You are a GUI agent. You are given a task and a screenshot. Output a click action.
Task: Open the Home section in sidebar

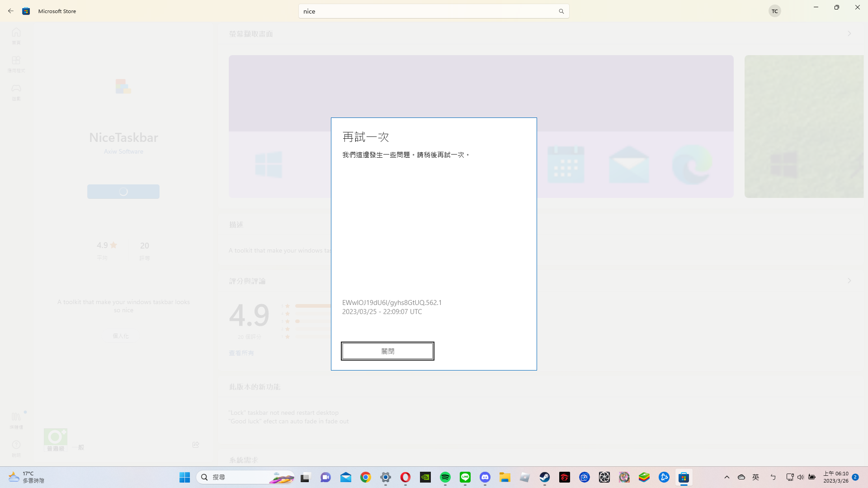(x=16, y=36)
